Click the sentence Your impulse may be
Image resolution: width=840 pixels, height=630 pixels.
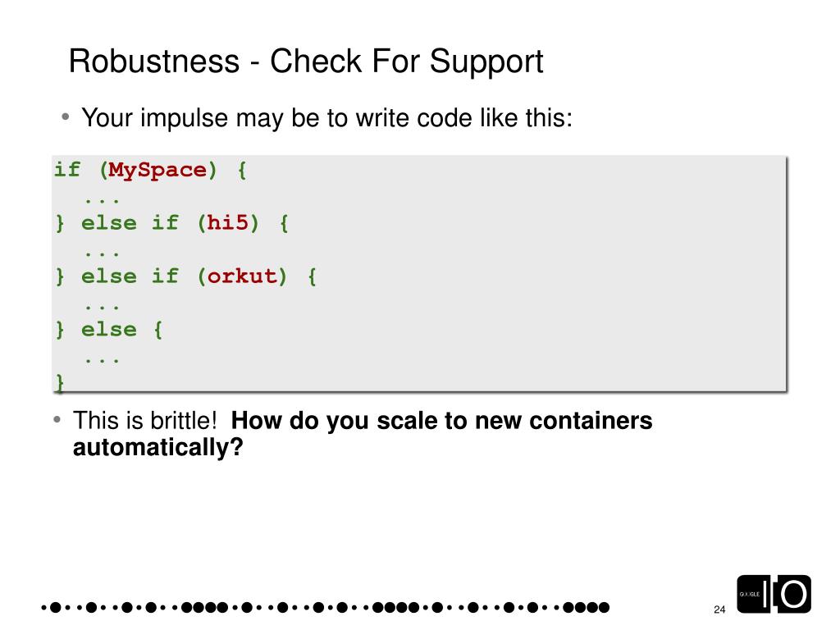click(x=326, y=118)
